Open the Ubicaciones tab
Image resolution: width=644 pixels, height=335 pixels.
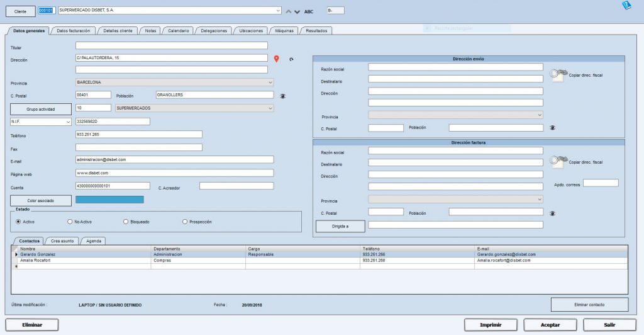pyautogui.click(x=251, y=31)
